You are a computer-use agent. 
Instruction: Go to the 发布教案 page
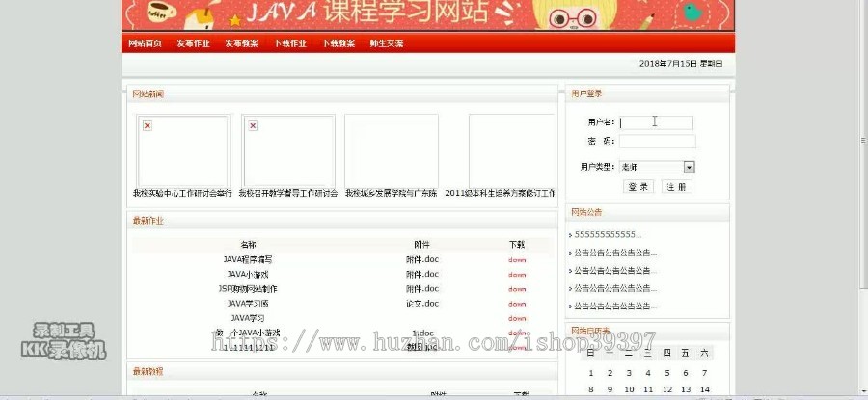point(241,43)
